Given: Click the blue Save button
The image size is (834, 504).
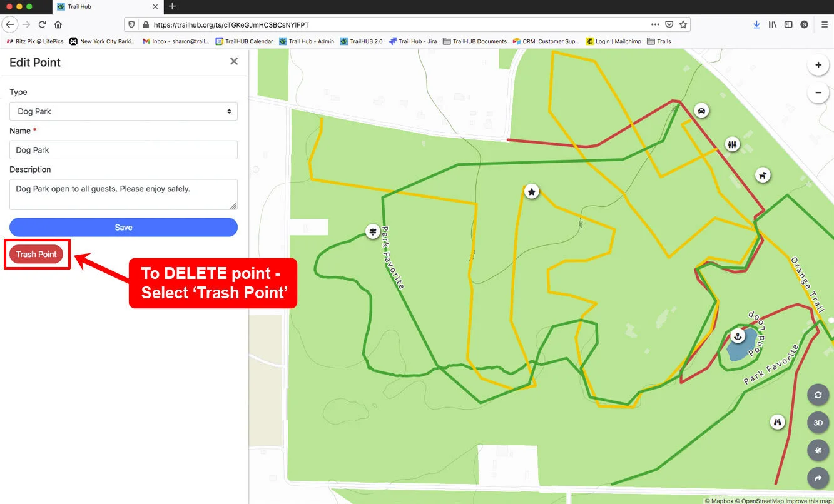Looking at the screenshot, I should (123, 227).
